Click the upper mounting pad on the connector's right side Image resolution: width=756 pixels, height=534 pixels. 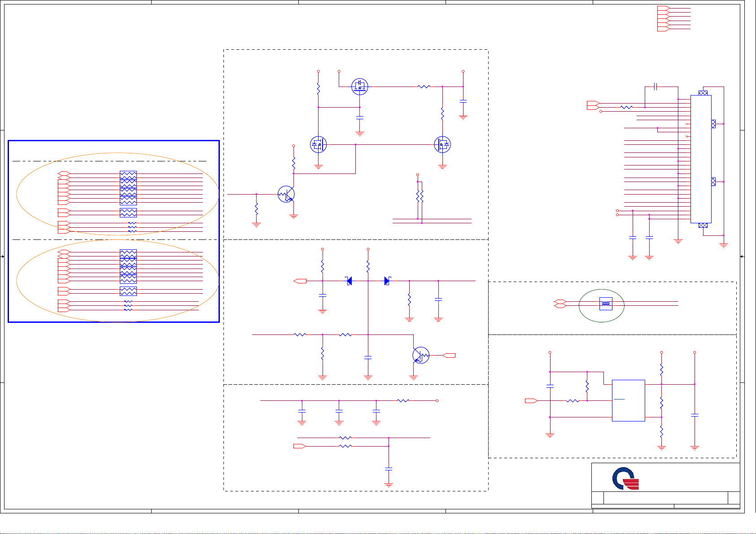(713, 124)
